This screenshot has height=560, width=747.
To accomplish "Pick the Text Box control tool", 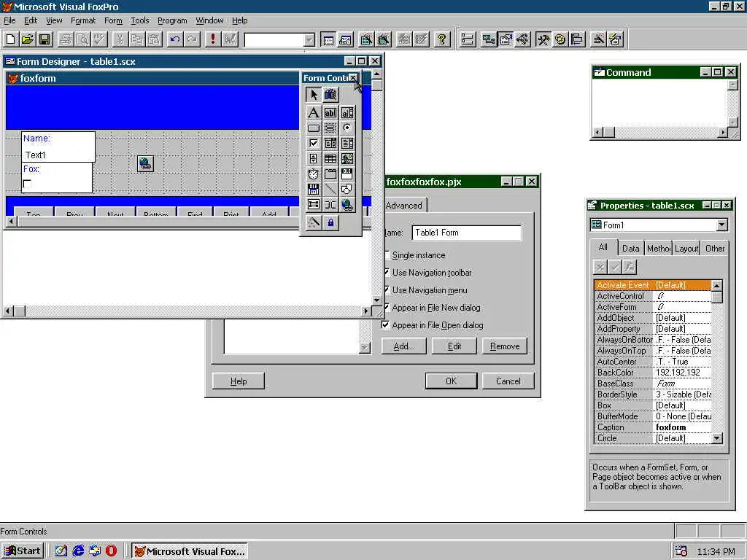I will pos(330,112).
